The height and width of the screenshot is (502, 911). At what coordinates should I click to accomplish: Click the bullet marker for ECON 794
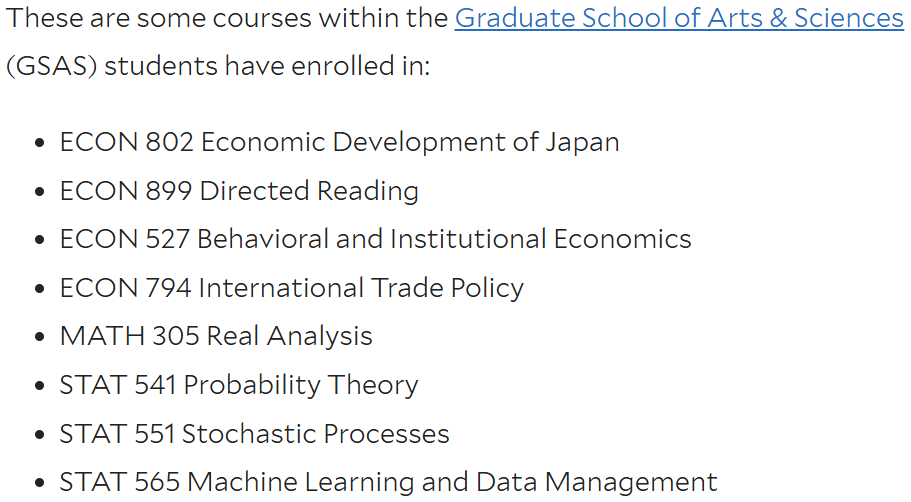(x=40, y=289)
